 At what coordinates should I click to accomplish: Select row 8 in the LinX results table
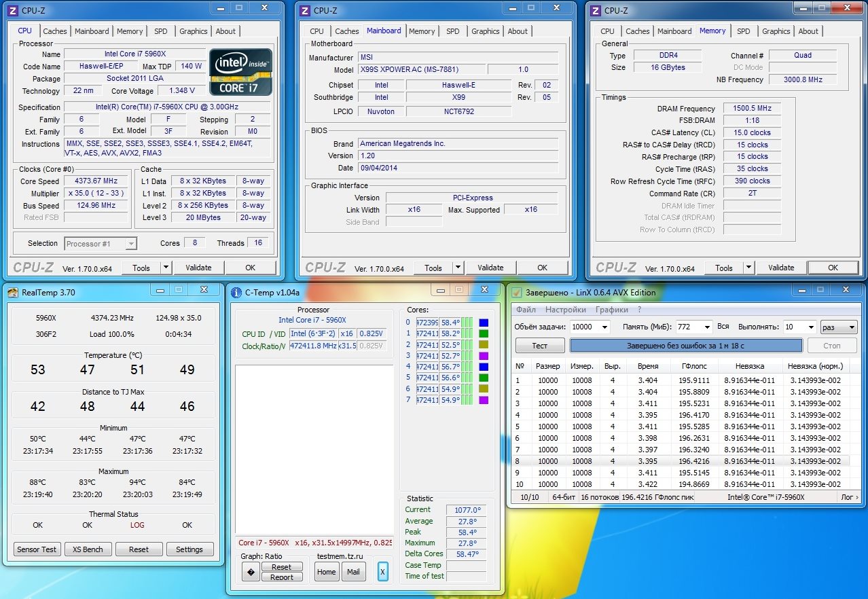pyautogui.click(x=679, y=461)
